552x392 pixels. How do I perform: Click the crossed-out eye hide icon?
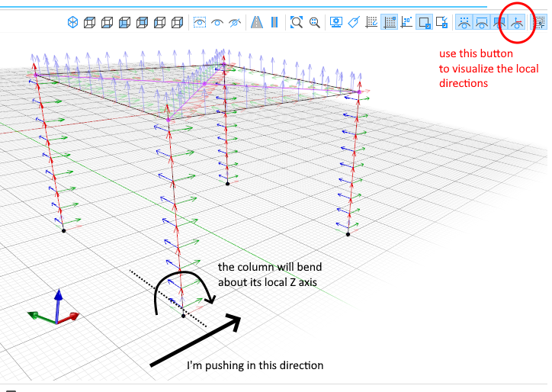(235, 23)
